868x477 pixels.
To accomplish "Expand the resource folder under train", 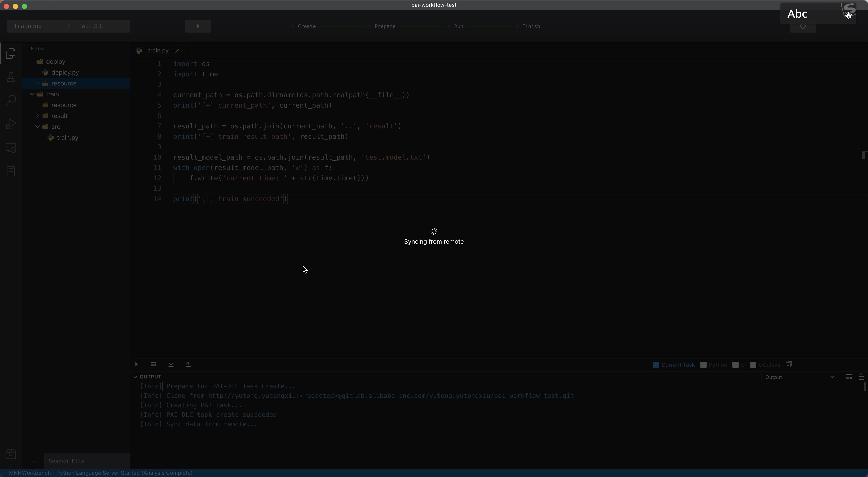I will pos(38,105).
